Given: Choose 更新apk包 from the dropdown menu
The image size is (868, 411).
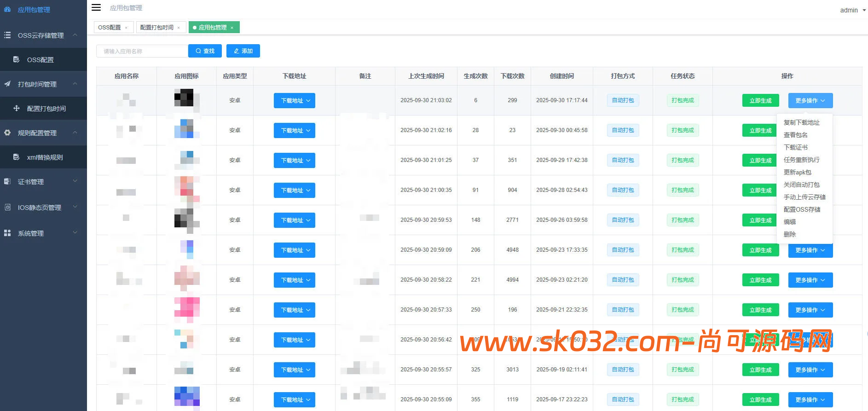Looking at the screenshot, I should point(798,172).
